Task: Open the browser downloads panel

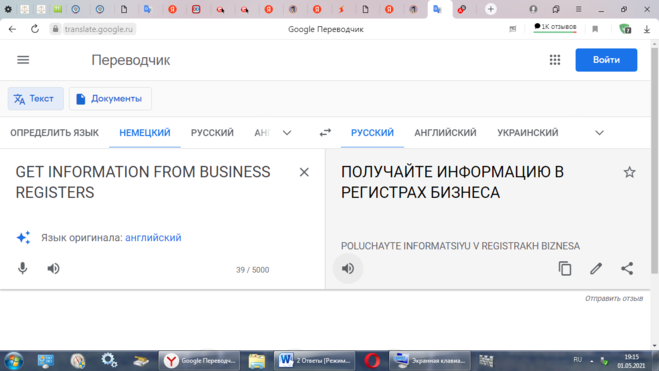Action: (646, 29)
